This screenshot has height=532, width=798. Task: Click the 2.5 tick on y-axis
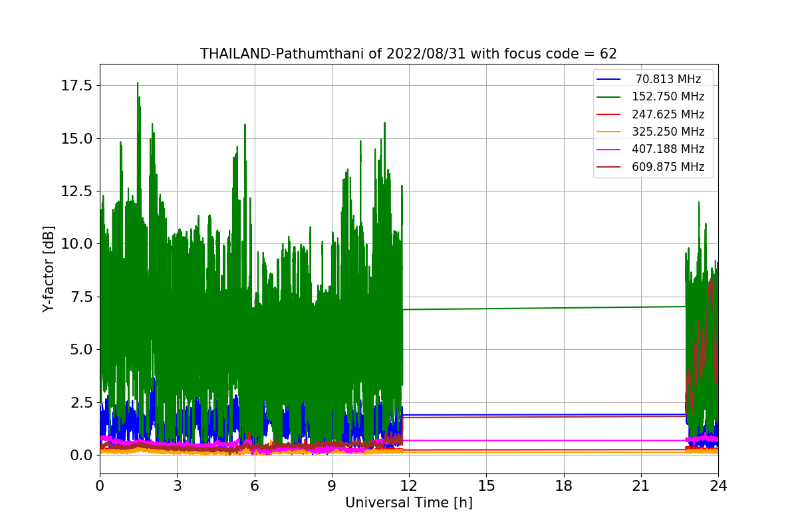[81, 402]
